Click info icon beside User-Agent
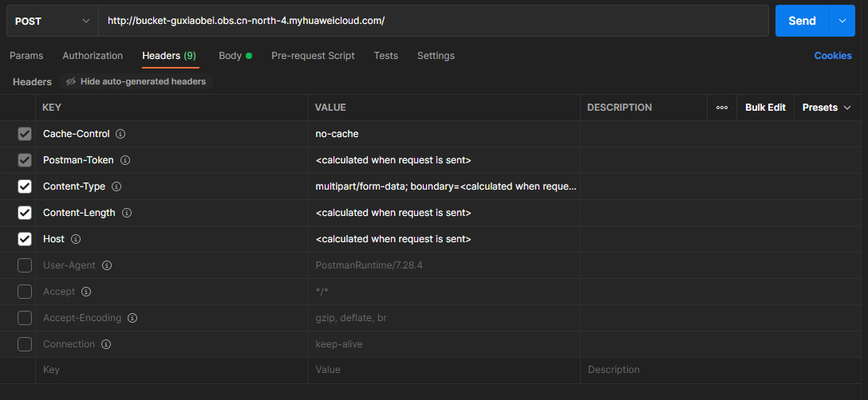 (107, 265)
